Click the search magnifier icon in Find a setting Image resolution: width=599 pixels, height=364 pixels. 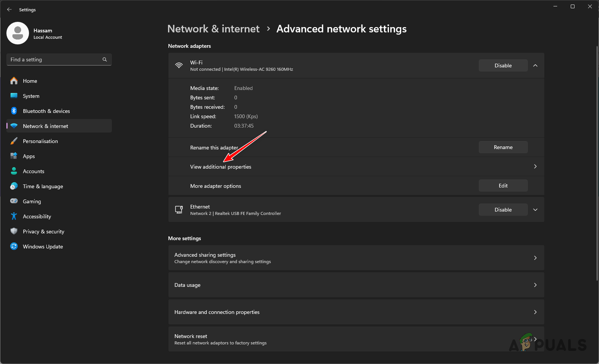(x=105, y=59)
